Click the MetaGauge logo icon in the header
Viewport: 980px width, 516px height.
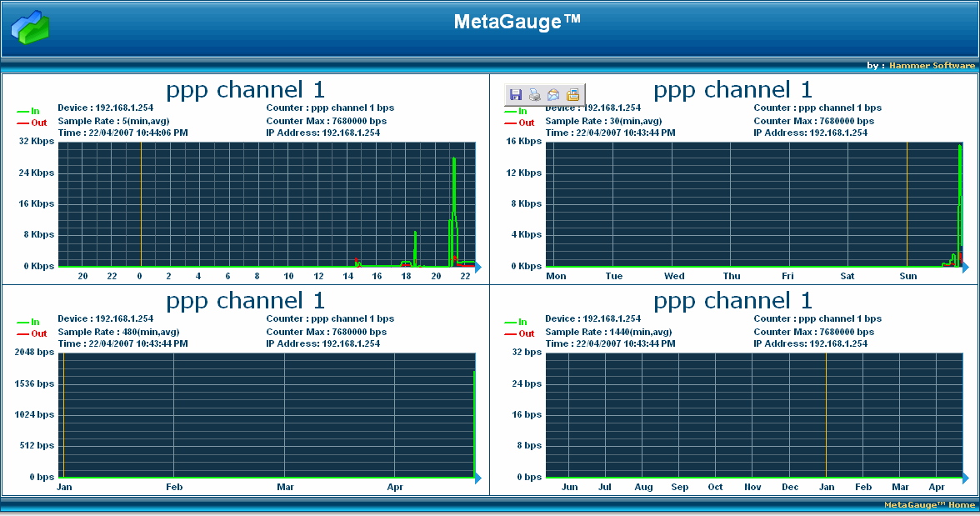[x=30, y=28]
